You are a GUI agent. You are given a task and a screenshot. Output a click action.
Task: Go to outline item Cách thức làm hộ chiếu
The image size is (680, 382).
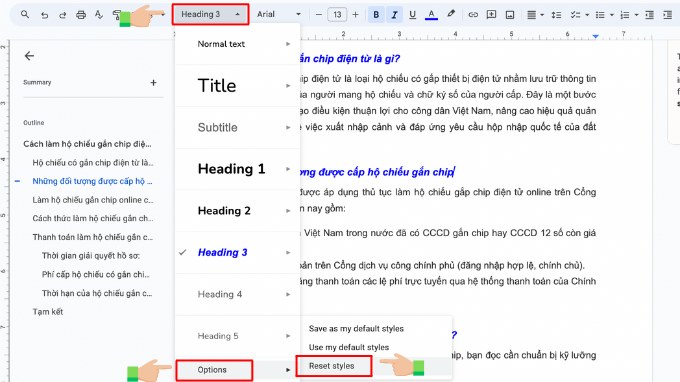pos(93,218)
